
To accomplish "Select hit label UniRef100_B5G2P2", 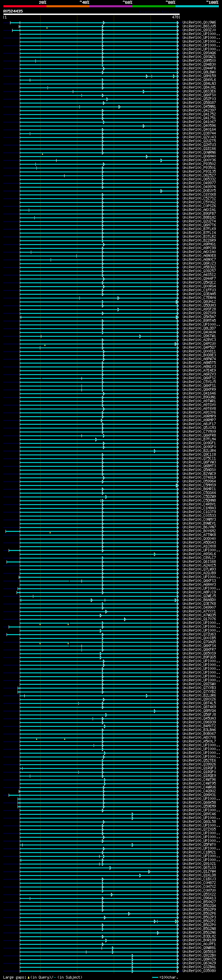I will [199, 921].
